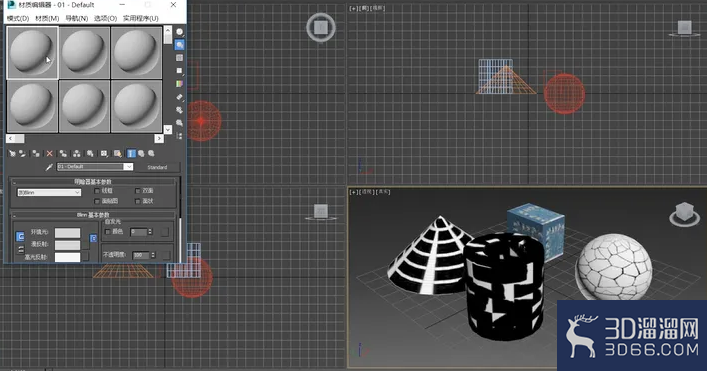Image resolution: width=707 pixels, height=371 pixels.
Task: Click diffuse 漫反射 map button
Action: (x=85, y=245)
